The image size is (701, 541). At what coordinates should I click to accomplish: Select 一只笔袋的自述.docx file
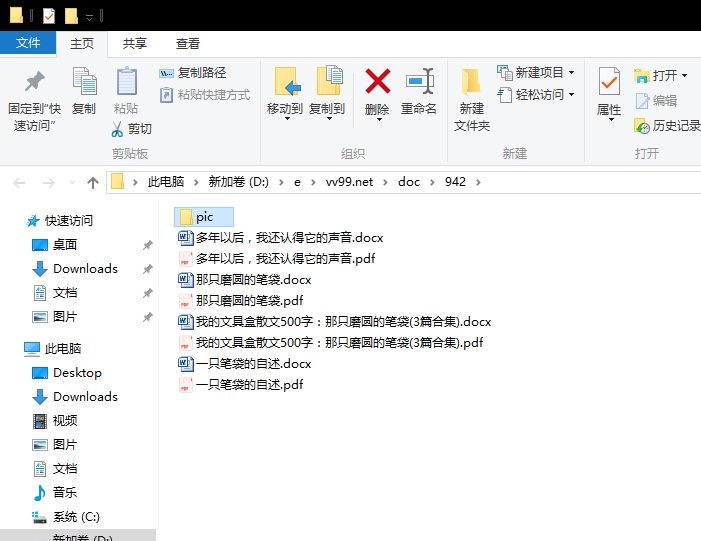[245, 363]
